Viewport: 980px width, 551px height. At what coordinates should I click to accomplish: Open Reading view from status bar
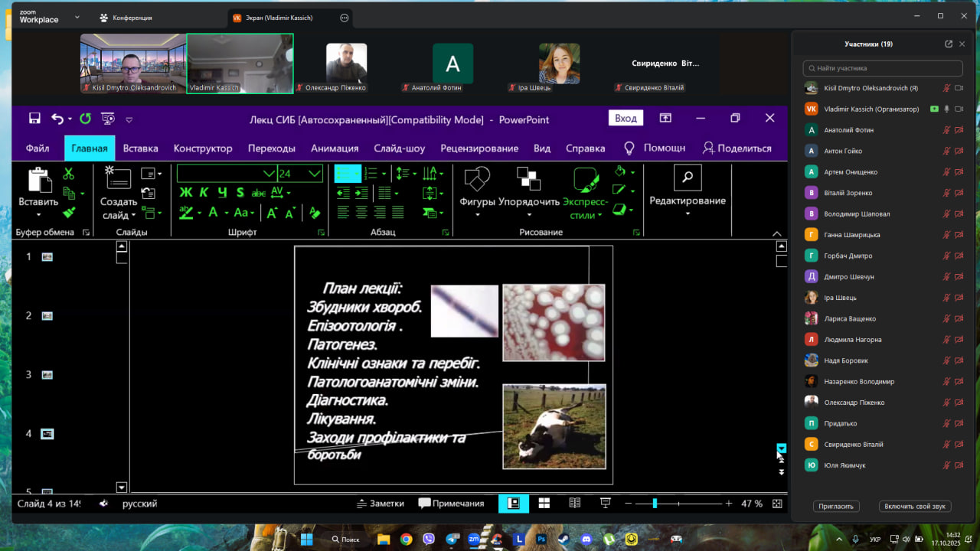pos(575,504)
